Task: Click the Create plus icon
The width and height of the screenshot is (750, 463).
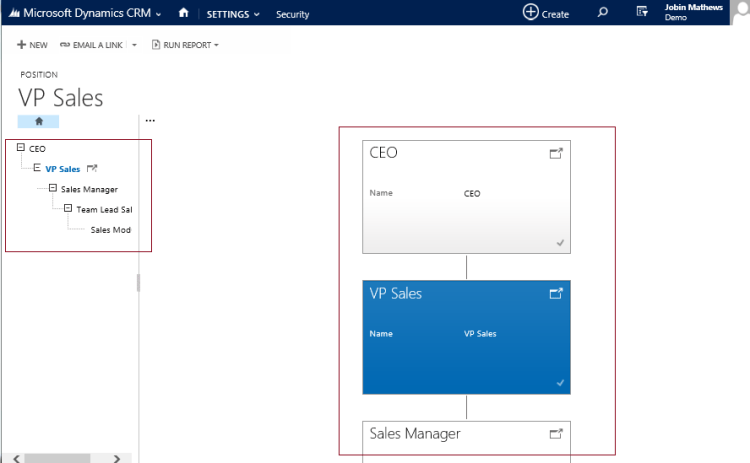Action: [530, 12]
